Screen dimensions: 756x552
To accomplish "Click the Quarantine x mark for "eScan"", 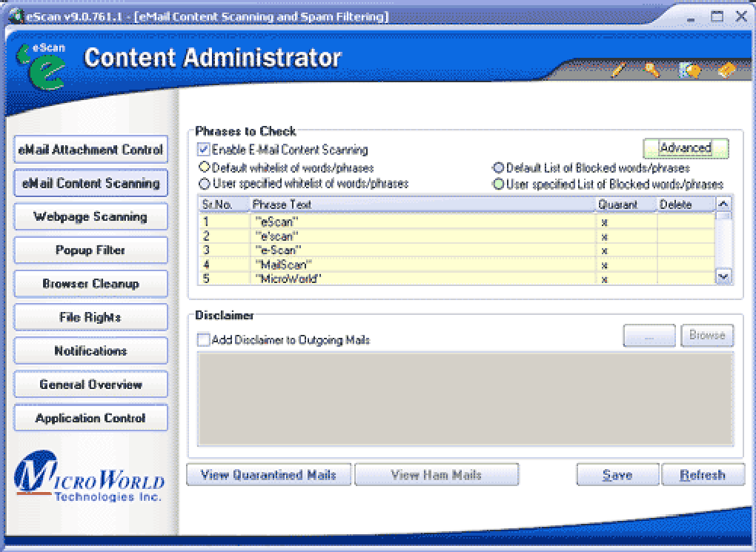I will pyautogui.click(x=605, y=223).
